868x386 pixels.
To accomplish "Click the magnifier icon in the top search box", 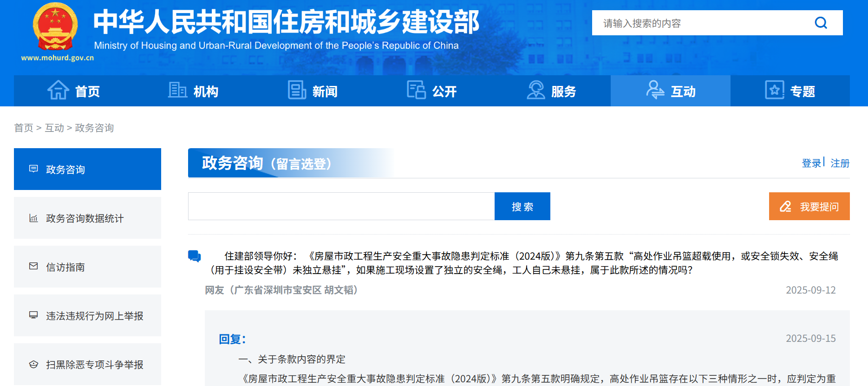I will (x=821, y=23).
